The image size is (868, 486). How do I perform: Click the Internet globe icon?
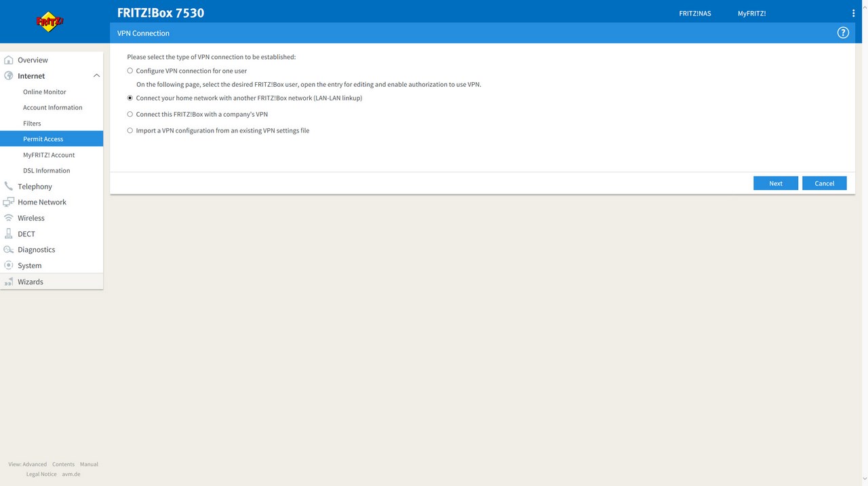pos(9,76)
